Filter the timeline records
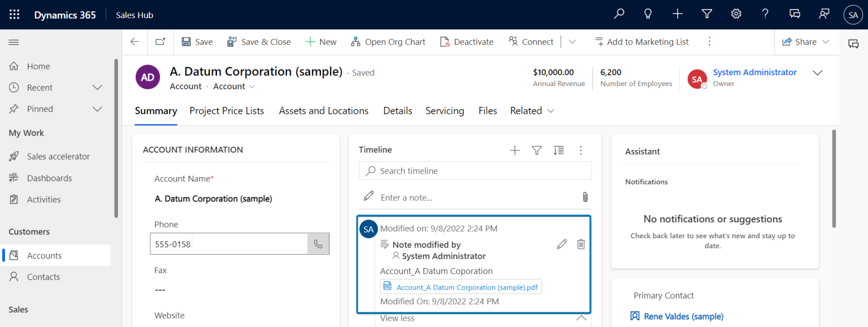 pyautogui.click(x=536, y=150)
